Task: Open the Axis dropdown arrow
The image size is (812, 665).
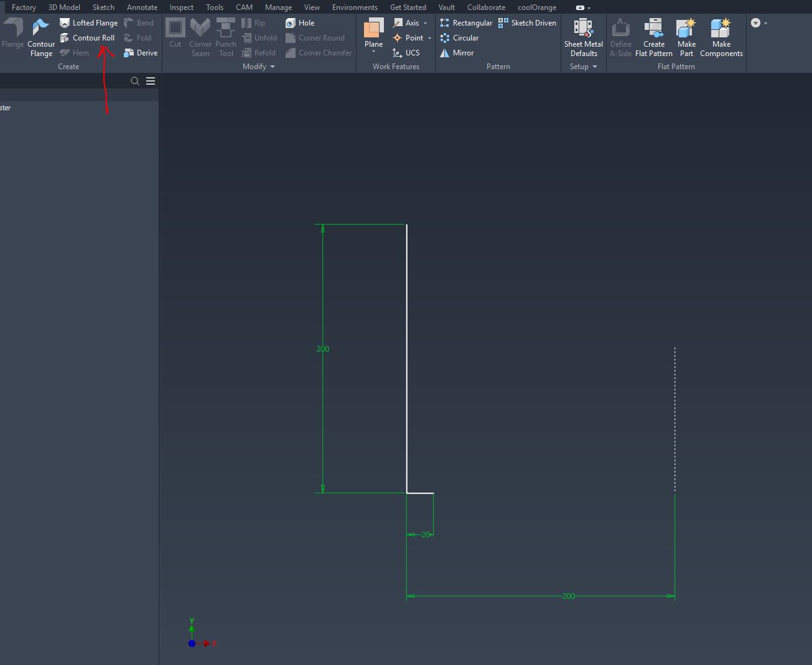Action: click(426, 23)
